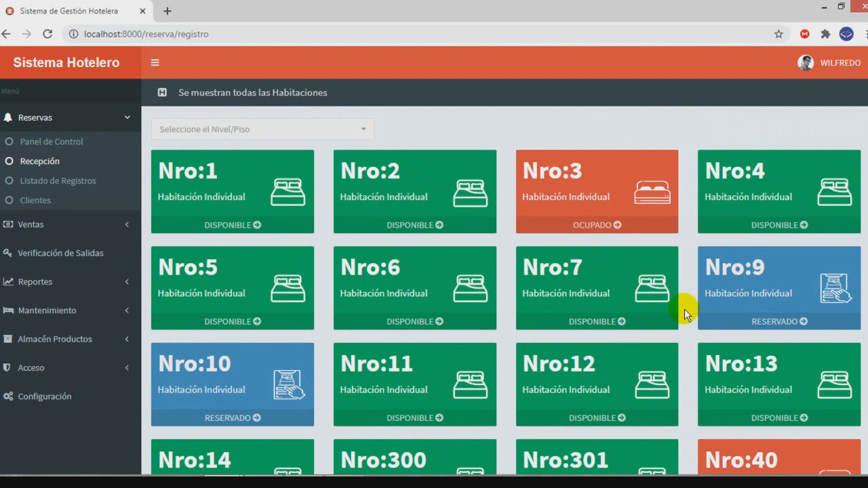Screen dimensions: 868x488
Task: Click OCUPADO link on room Nro:3
Action: 597,225
